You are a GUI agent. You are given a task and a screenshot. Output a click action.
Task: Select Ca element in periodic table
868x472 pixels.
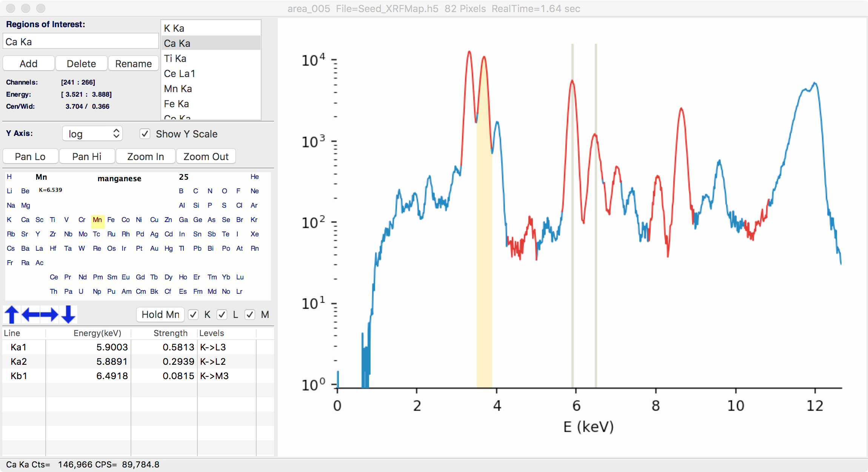coord(25,220)
